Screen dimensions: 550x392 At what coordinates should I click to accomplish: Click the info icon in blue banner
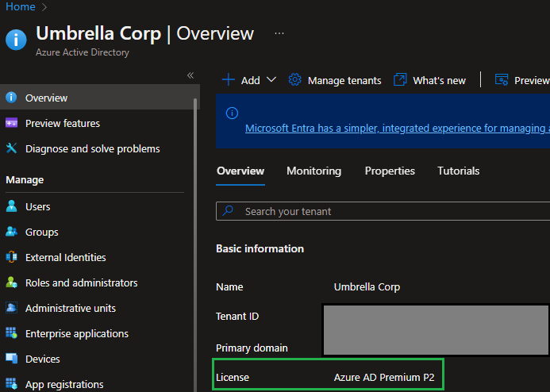pos(232,113)
